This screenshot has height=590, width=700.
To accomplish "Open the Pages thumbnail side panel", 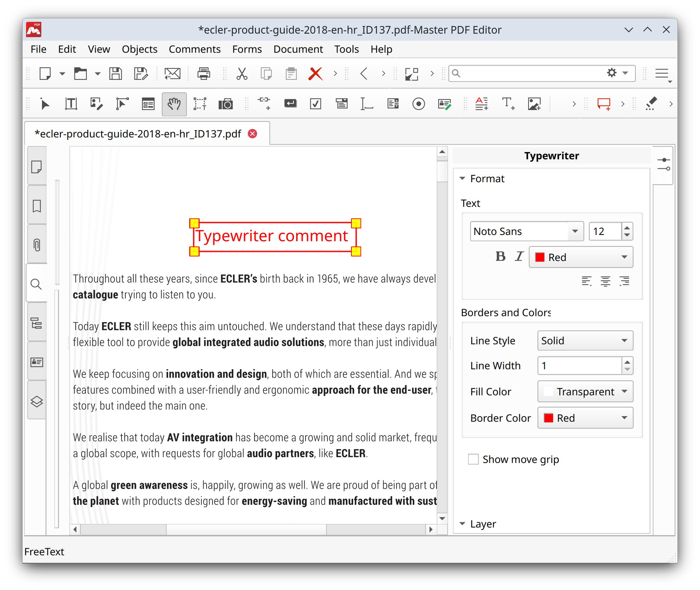I will (x=37, y=167).
